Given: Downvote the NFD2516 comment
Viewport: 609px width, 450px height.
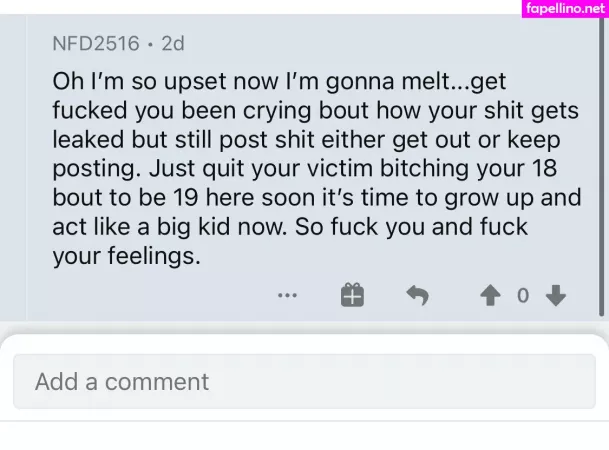Looking at the screenshot, I should point(557,295).
